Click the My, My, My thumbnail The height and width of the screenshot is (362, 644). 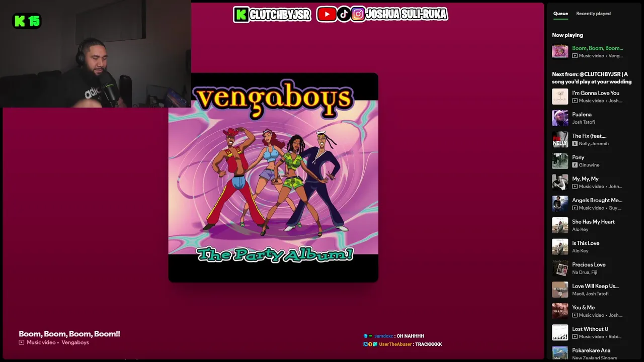560,183
